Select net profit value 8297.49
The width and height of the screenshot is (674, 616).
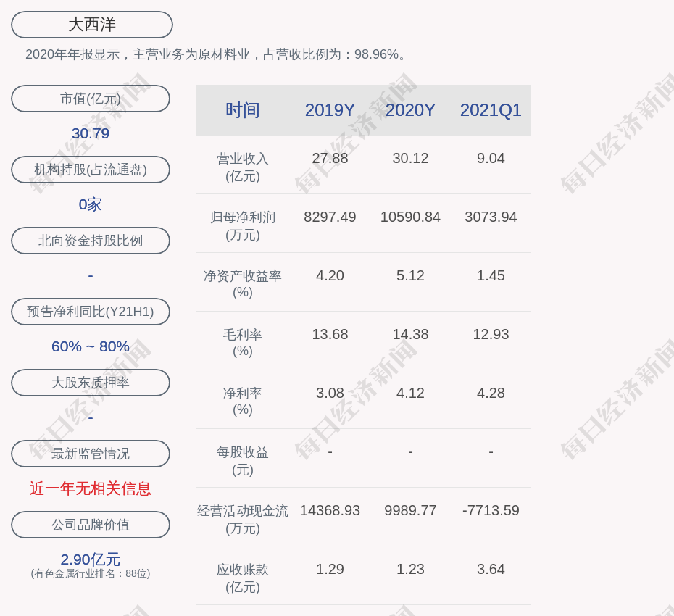pyautogui.click(x=330, y=217)
